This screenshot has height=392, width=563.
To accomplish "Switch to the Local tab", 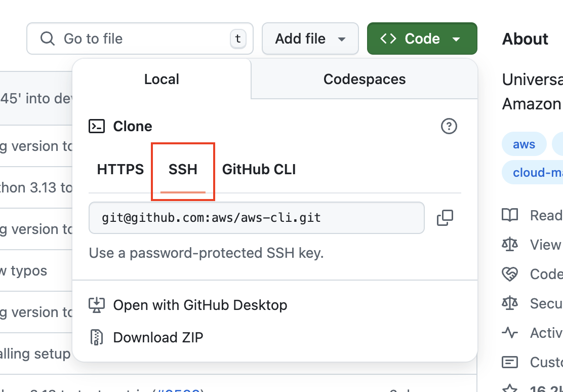I will click(162, 79).
